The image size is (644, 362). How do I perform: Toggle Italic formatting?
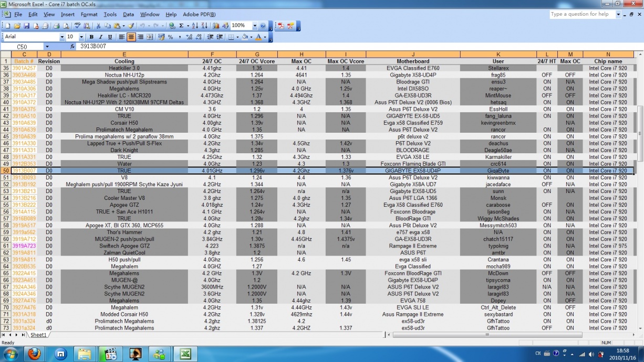[100, 37]
